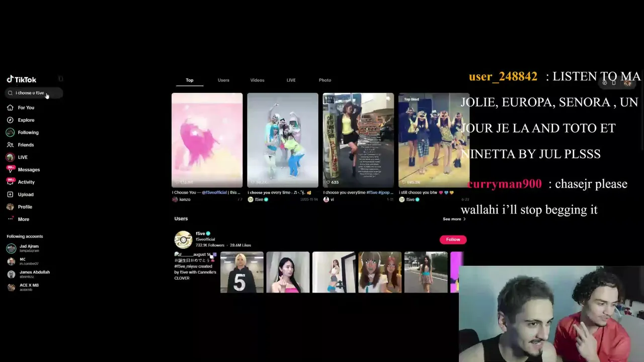Expand the More menu in sidebar
Screen dimensions: 644x362
pos(18,219)
